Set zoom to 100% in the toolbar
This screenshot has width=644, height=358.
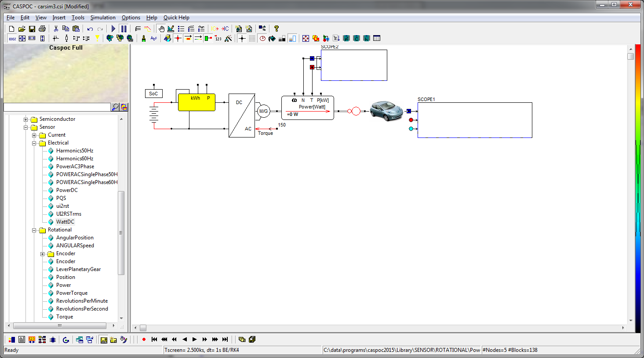pyautogui.click(x=12, y=39)
